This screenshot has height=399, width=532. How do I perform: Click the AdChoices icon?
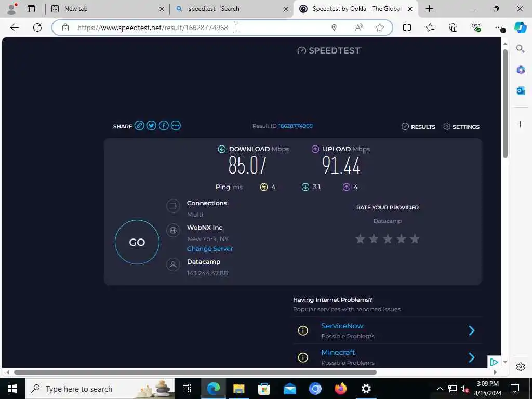[x=495, y=362]
